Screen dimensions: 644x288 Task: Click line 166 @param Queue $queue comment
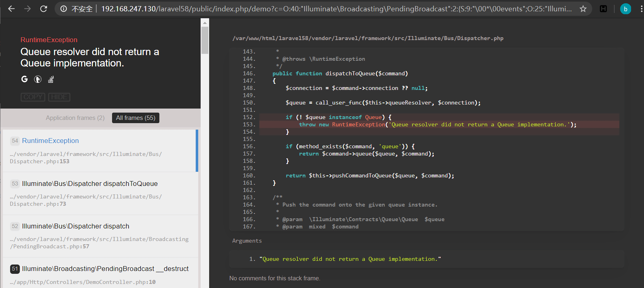(360, 219)
